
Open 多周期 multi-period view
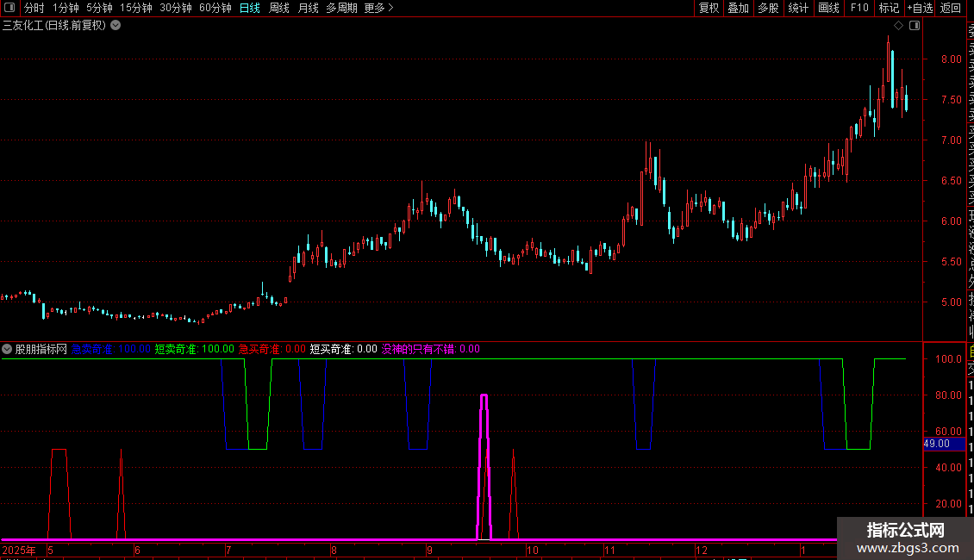(341, 8)
